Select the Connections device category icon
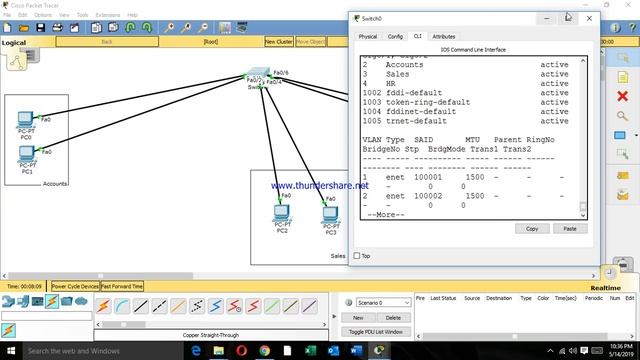 pyautogui.click(x=52, y=301)
